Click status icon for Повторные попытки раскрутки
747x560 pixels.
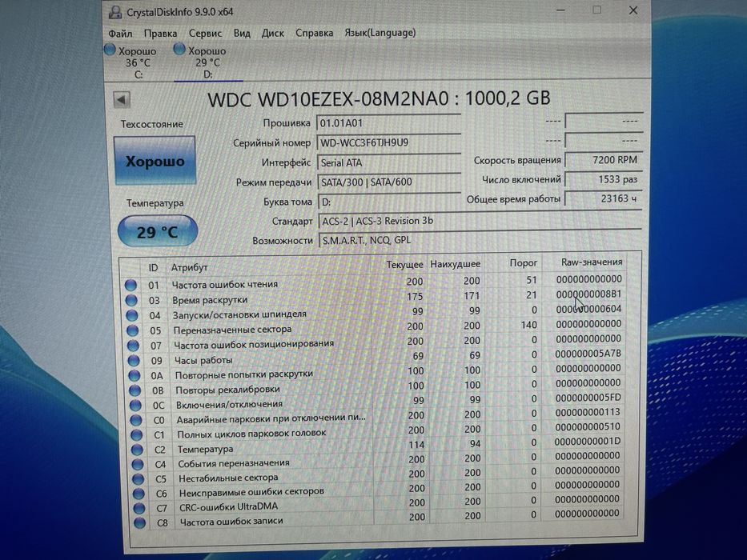135,376
